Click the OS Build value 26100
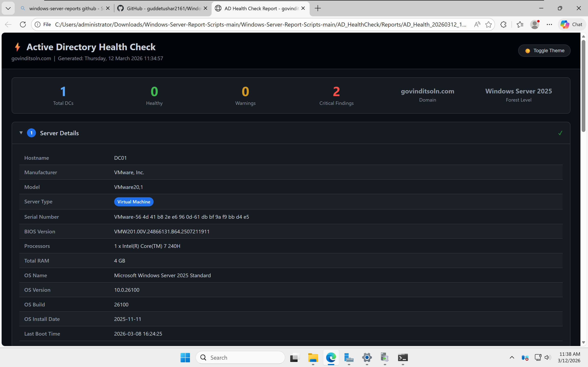The image size is (588, 367). (121, 304)
